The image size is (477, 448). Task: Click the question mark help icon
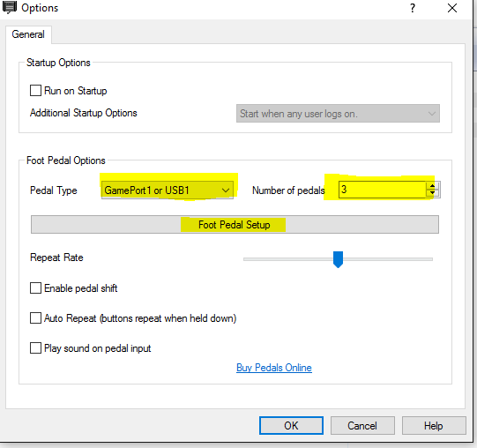click(413, 8)
